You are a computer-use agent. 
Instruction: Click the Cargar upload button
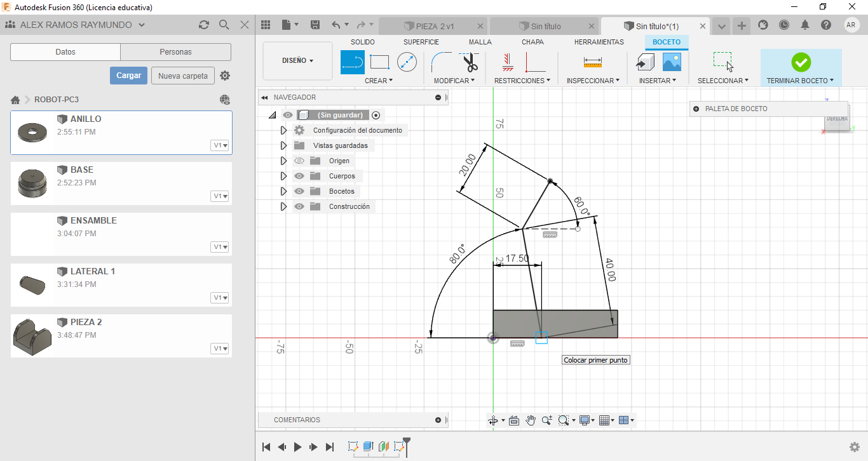tap(128, 76)
